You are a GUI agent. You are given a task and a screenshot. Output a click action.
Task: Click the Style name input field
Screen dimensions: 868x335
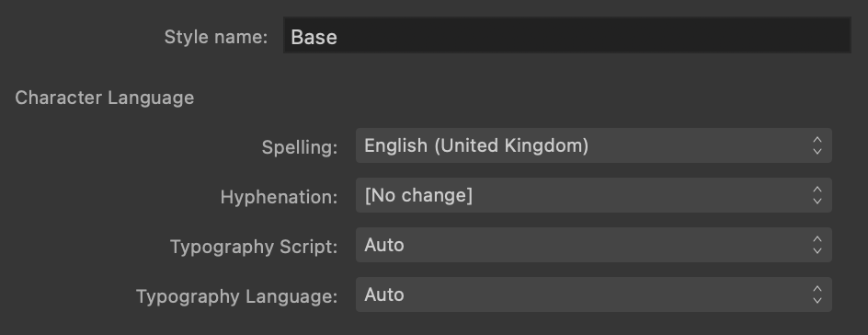[566, 36]
